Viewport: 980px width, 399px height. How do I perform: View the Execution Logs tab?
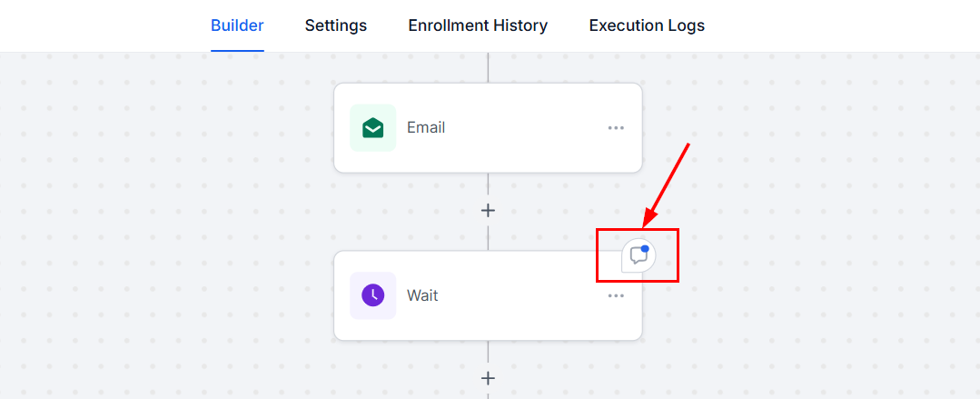coord(647,25)
